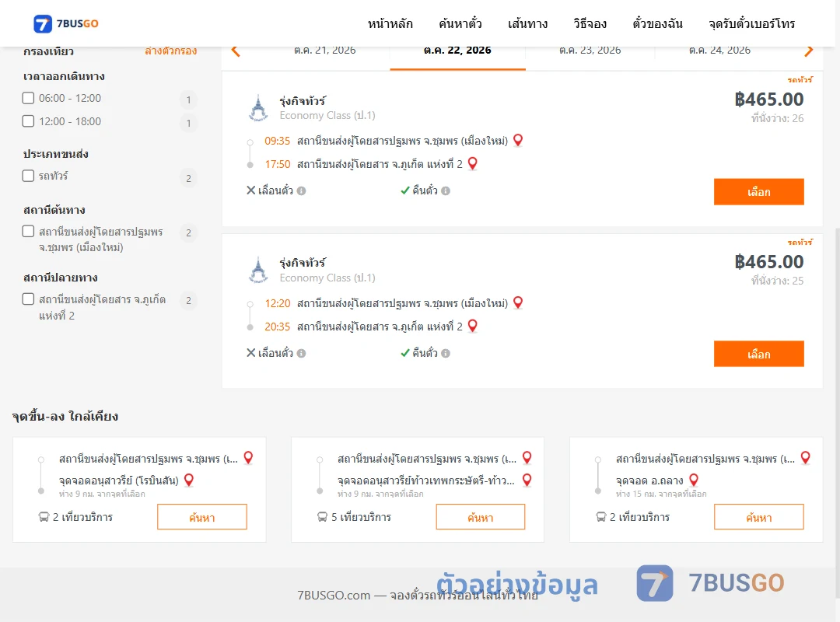840x622 pixels.
Task: Go to next dates with right arrow
Action: [x=808, y=51]
